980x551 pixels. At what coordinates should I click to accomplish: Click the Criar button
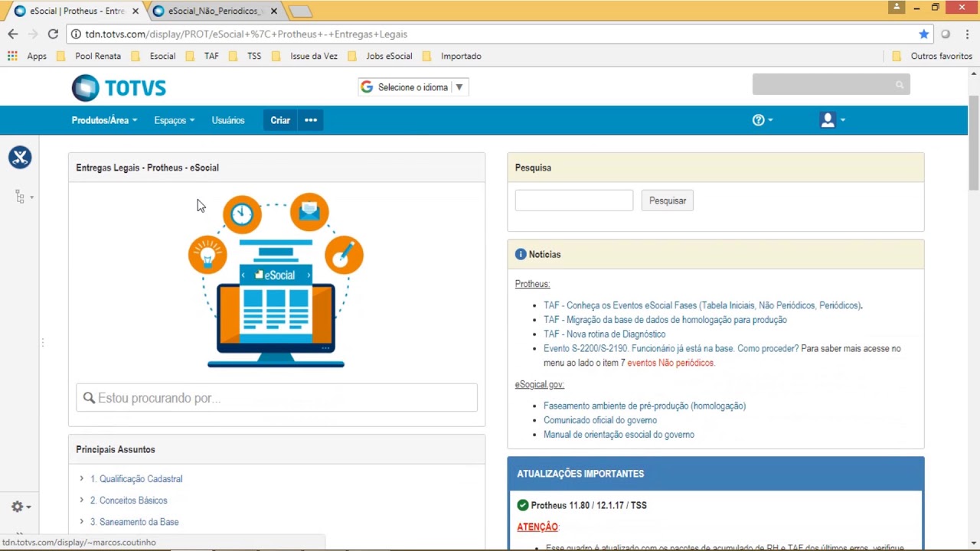[280, 120]
